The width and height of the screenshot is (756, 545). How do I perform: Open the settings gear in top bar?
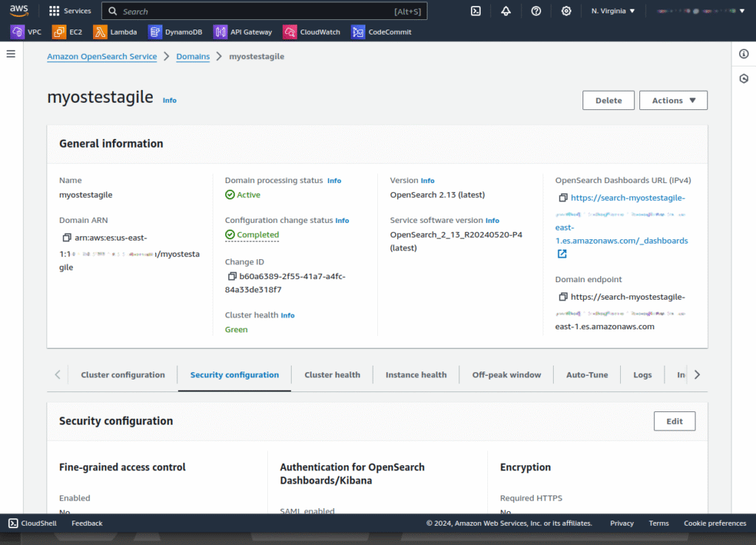pos(566,10)
